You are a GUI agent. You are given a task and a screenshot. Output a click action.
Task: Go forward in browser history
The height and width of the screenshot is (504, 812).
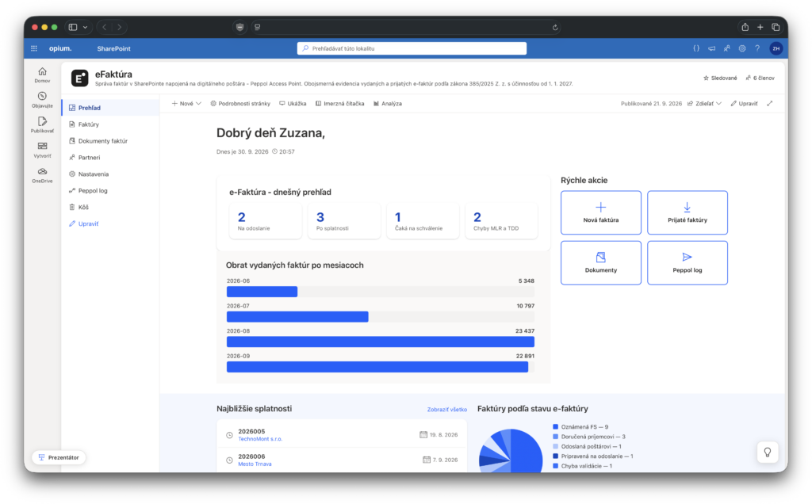(120, 28)
